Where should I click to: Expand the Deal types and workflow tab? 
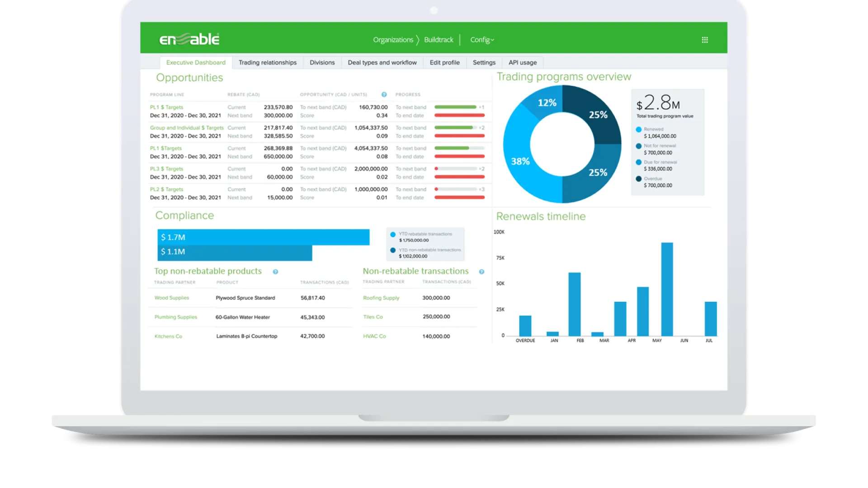(x=382, y=62)
